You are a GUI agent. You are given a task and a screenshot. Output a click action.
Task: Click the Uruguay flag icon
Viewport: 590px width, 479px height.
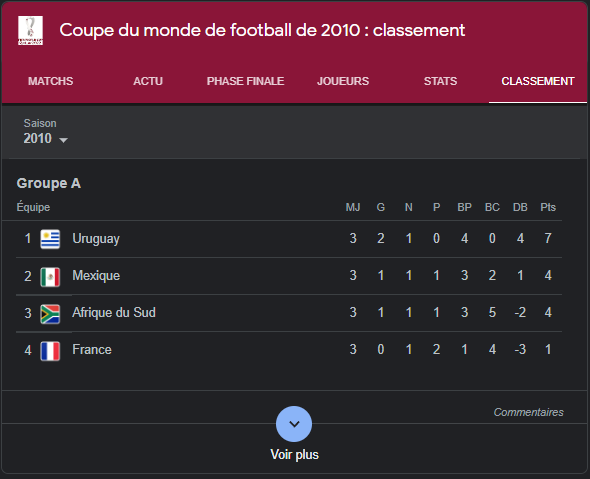pyautogui.click(x=50, y=239)
